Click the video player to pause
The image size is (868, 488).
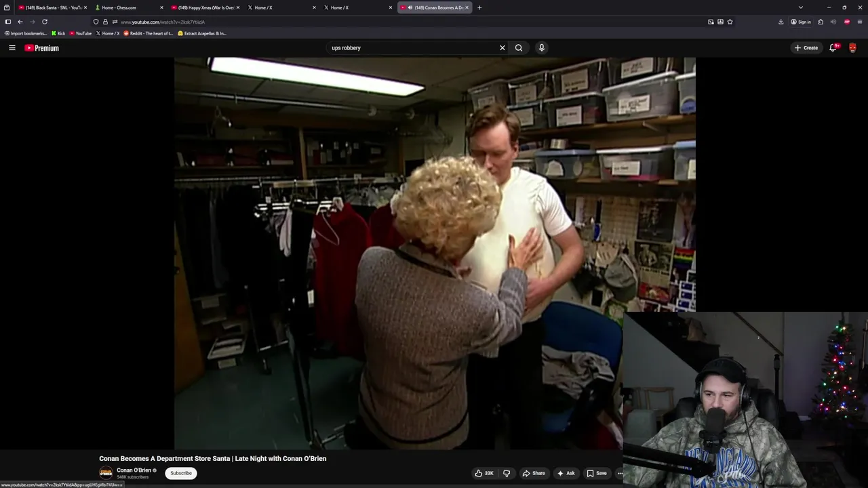pos(435,253)
